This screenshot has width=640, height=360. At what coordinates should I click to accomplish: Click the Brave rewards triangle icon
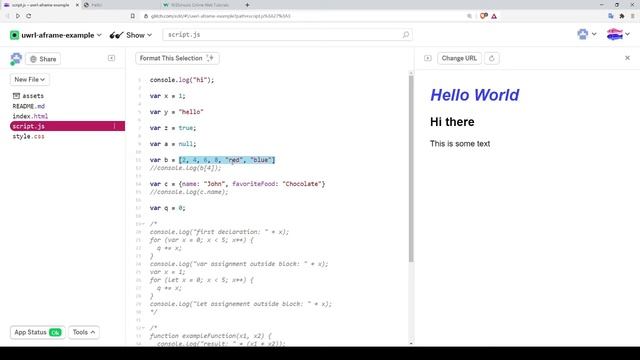point(494,16)
